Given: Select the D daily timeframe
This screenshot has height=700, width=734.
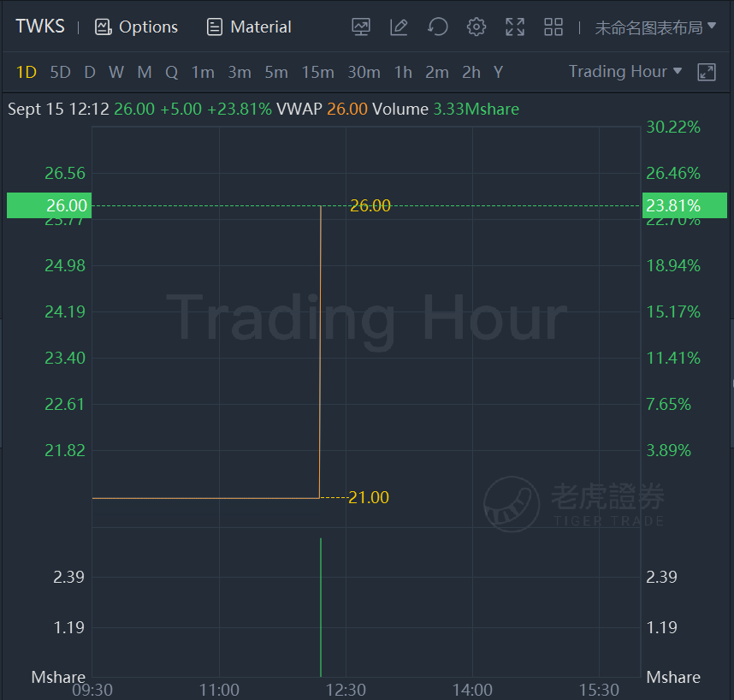Looking at the screenshot, I should [90, 73].
